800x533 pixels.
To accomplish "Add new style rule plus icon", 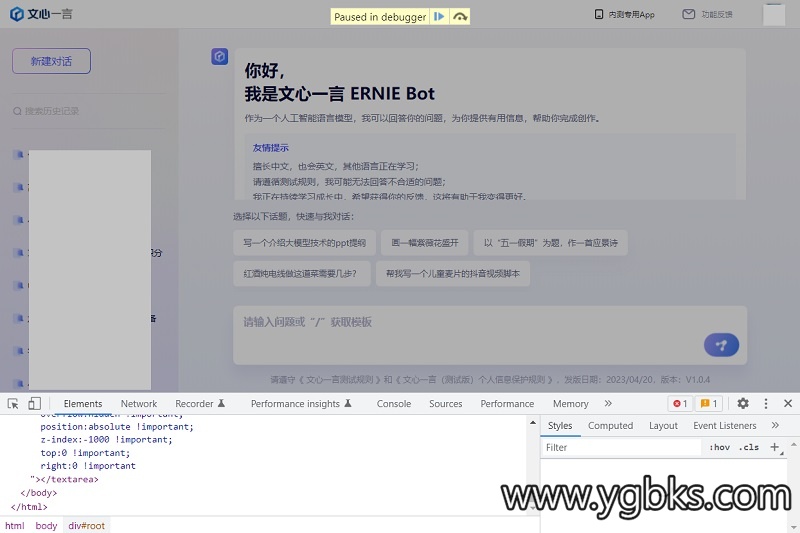I will pyautogui.click(x=774, y=447).
